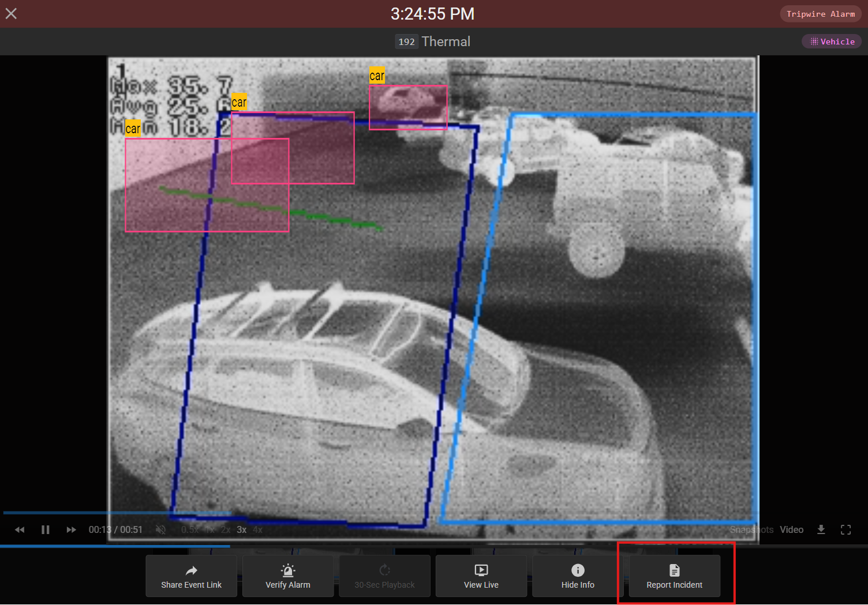This screenshot has height=605, width=868.
Task: Download the event video
Action: (x=821, y=529)
